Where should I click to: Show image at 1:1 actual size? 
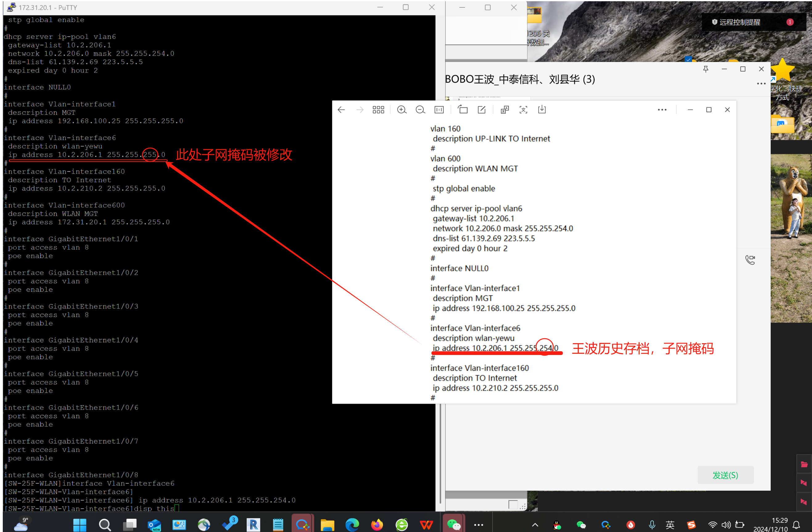[439, 110]
